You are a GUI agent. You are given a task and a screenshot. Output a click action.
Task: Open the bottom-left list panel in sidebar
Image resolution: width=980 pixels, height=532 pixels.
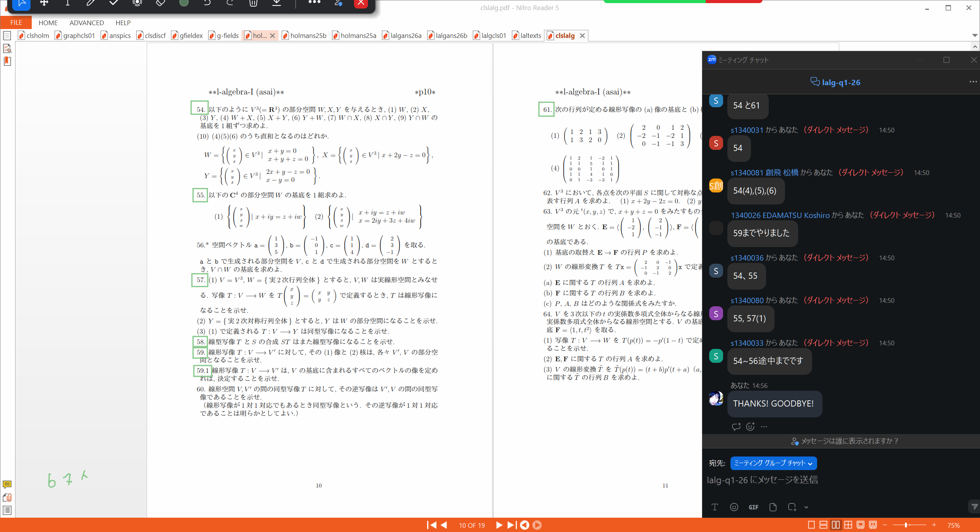tap(7, 510)
